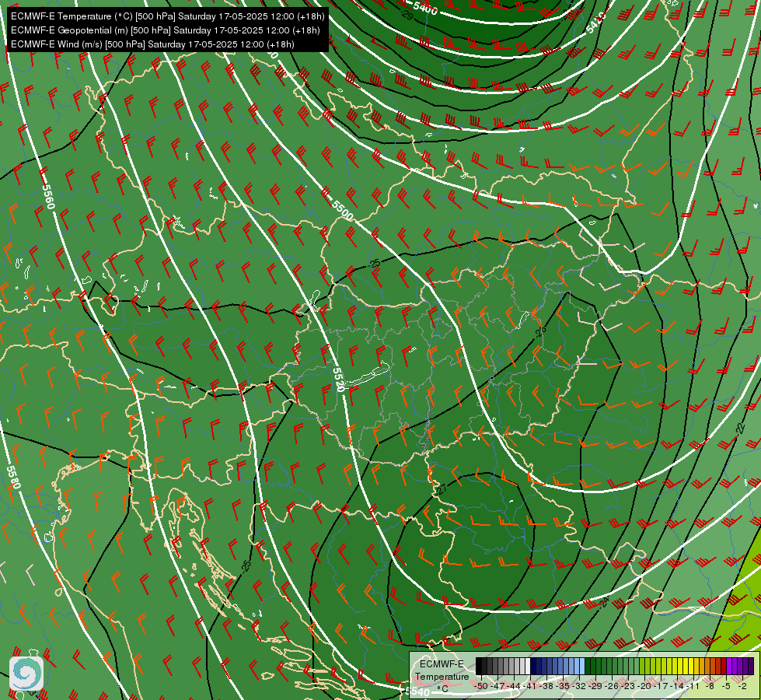The image size is (761, 700).
Task: Click the -44 value on legend scale
Action: [514, 686]
